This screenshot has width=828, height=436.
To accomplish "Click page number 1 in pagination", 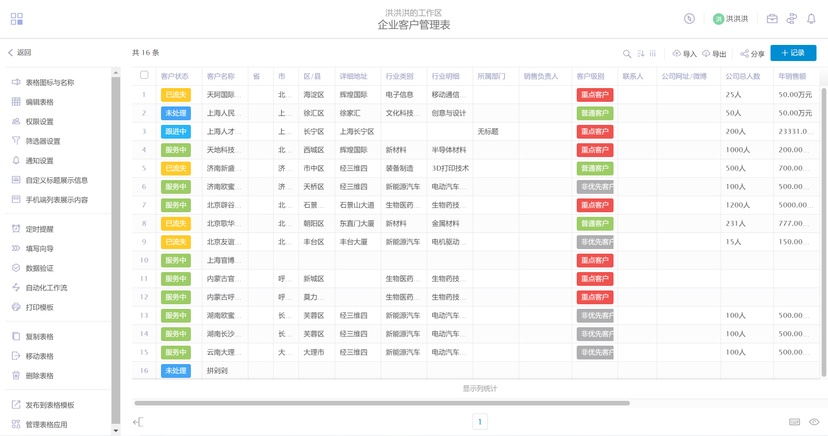I will click(479, 422).
